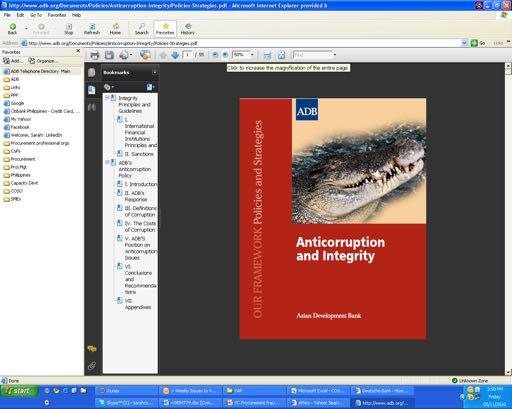Open IV. The Costs of Corruption bookmark

point(140,227)
